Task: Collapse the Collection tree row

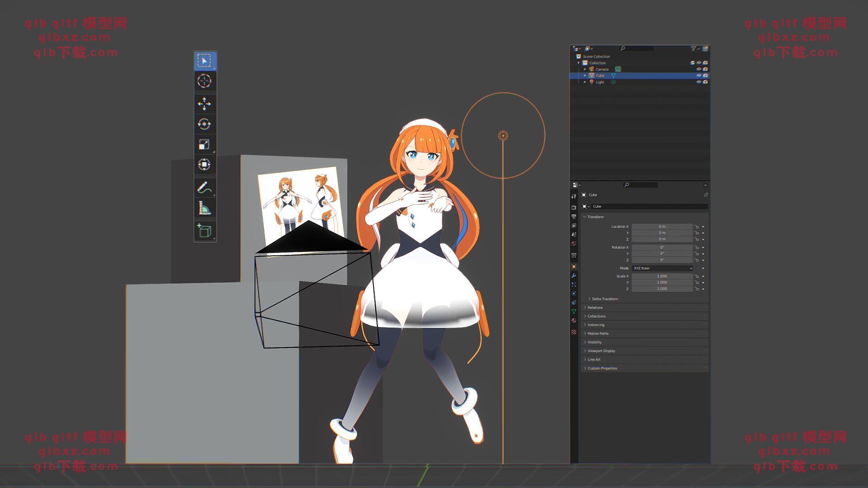Action: [x=578, y=63]
